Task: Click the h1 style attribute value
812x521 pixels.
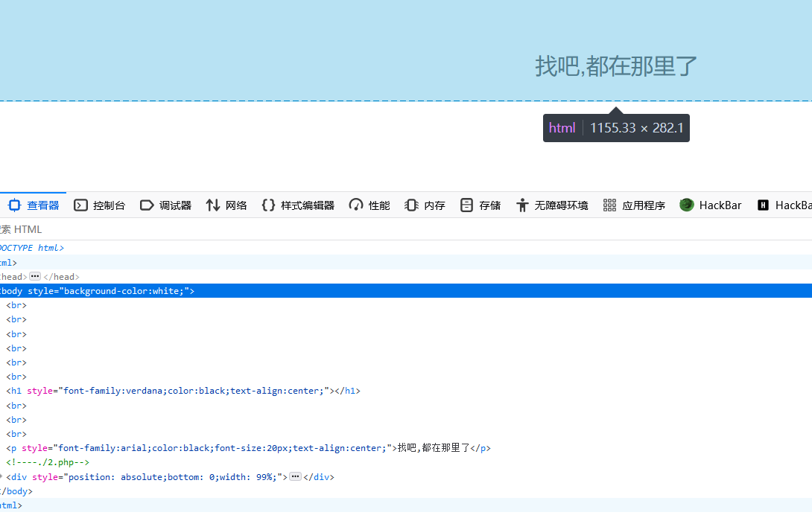Action: tap(194, 391)
